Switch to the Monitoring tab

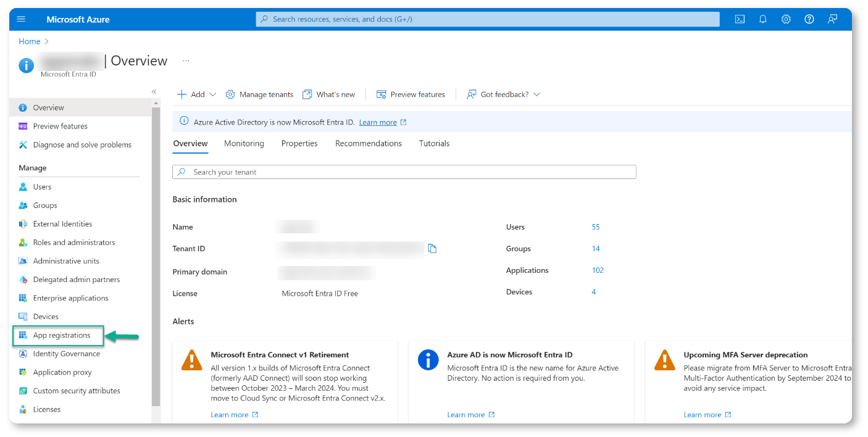coord(244,143)
